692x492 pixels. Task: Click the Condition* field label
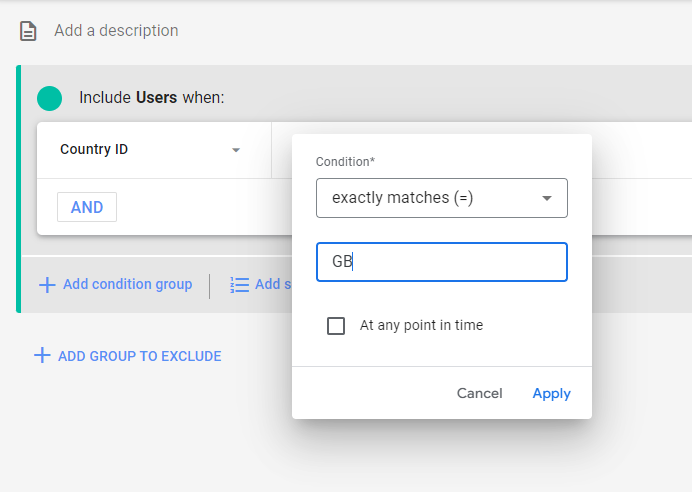pos(345,161)
